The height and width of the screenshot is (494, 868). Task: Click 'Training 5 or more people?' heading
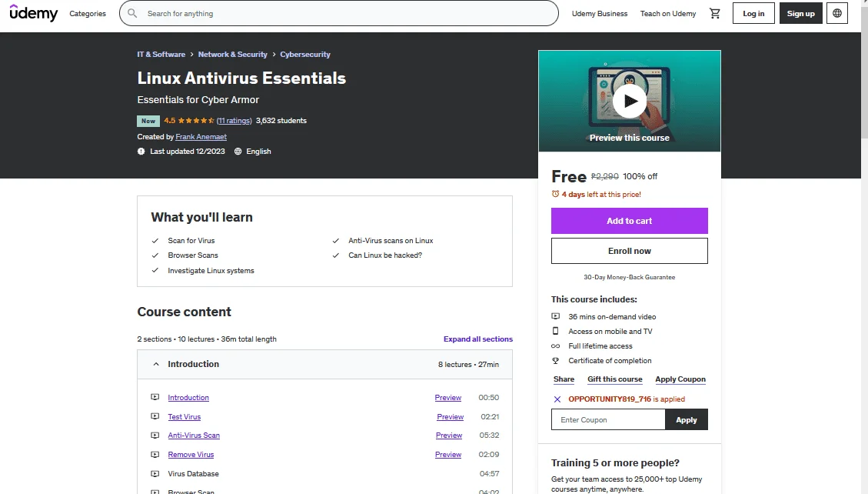click(x=615, y=463)
